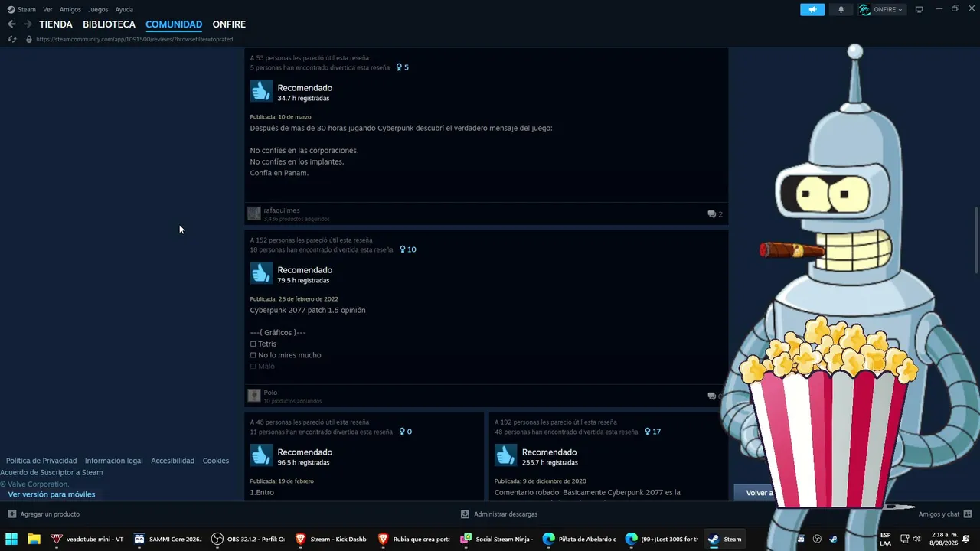
Task: Open the Juegos menu
Action: [x=98, y=9]
